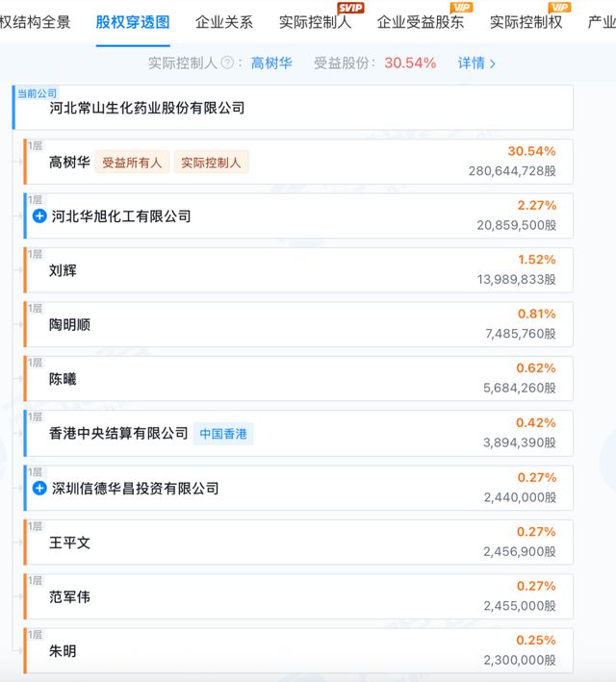This screenshot has width=616, height=682.
Task: Open 详情 link with right chevron
Action: [x=477, y=63]
